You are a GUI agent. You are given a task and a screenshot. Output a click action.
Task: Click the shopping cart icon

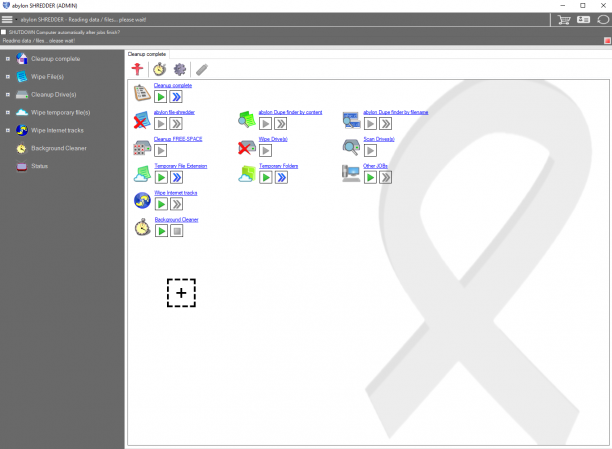[x=564, y=20]
